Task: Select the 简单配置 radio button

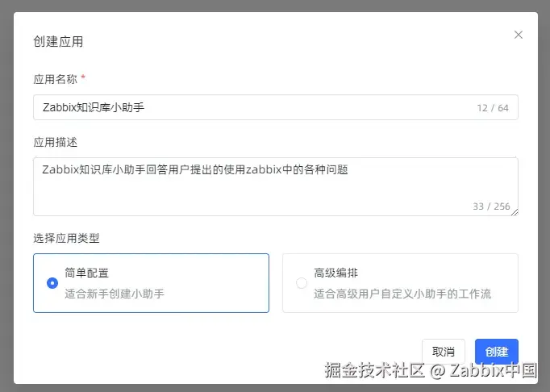Action: (x=52, y=283)
